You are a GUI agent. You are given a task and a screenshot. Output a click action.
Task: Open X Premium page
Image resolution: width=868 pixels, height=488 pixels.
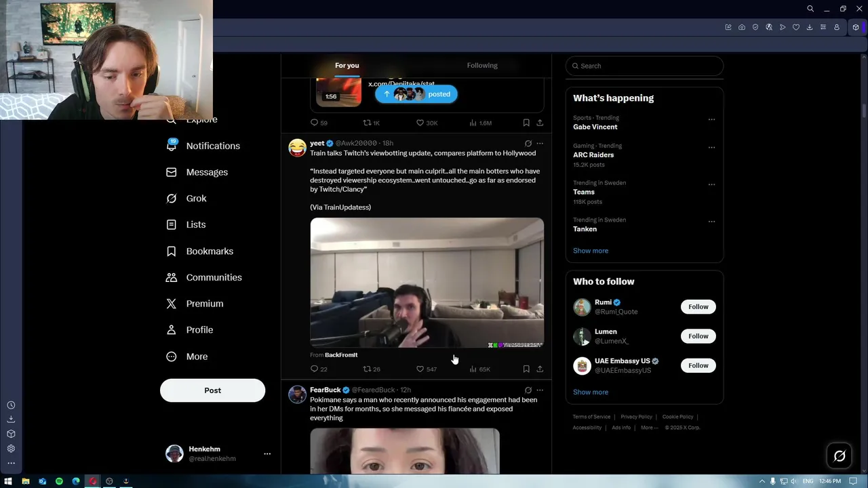pyautogui.click(x=195, y=304)
